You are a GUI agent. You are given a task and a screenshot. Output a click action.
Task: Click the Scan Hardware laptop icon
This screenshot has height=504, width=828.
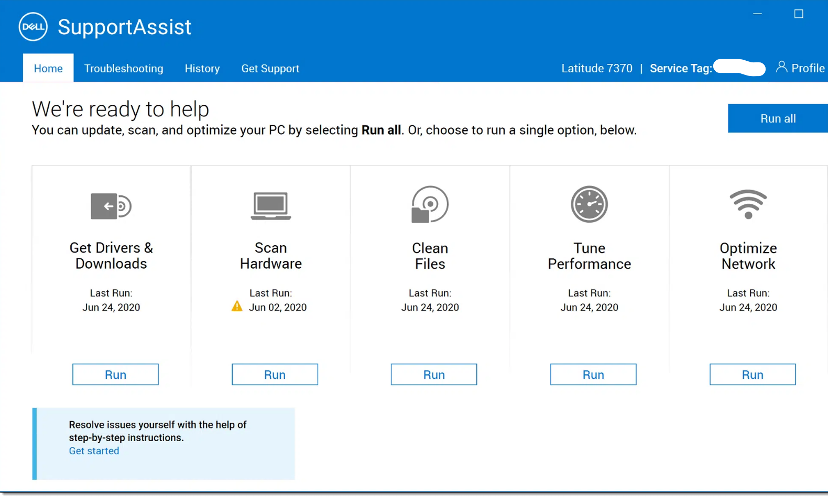pos(271,206)
